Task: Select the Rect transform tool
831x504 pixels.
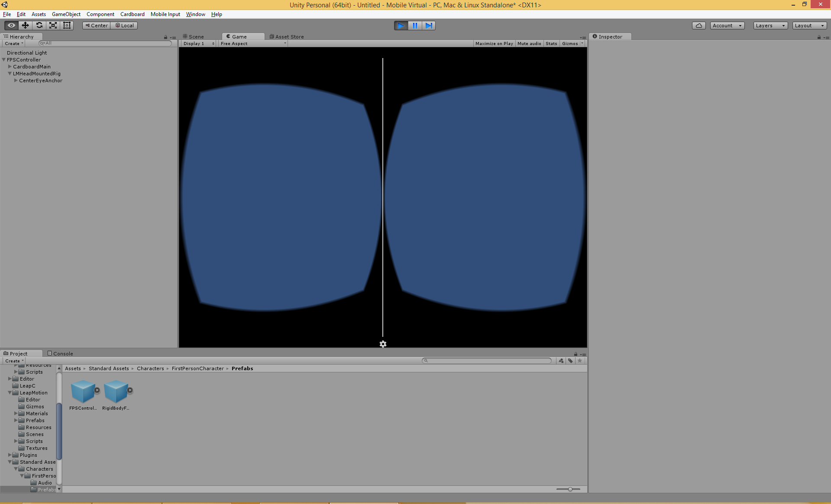Action: (67, 26)
